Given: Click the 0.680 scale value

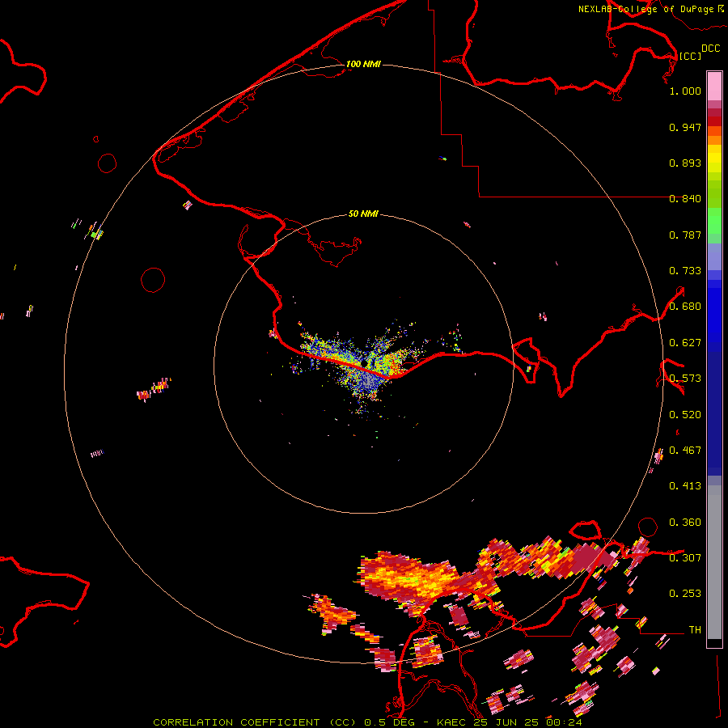Looking at the screenshot, I should tap(685, 307).
